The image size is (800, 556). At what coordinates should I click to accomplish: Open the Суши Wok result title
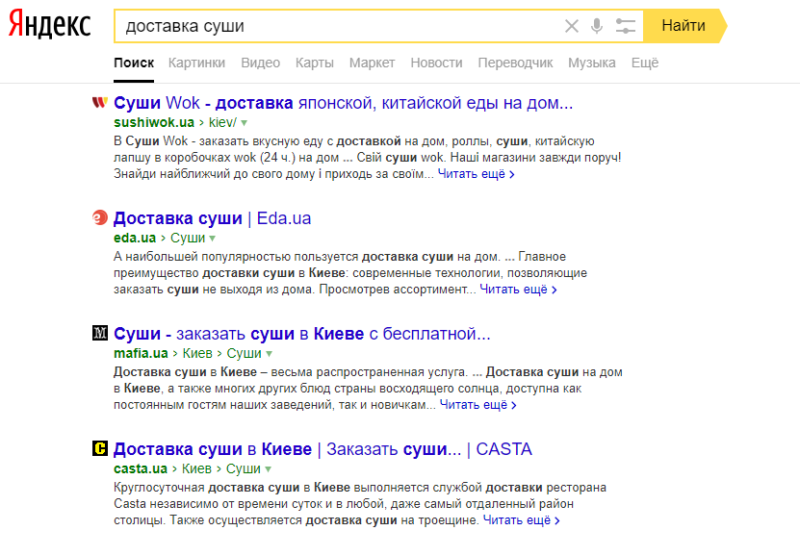(x=343, y=103)
